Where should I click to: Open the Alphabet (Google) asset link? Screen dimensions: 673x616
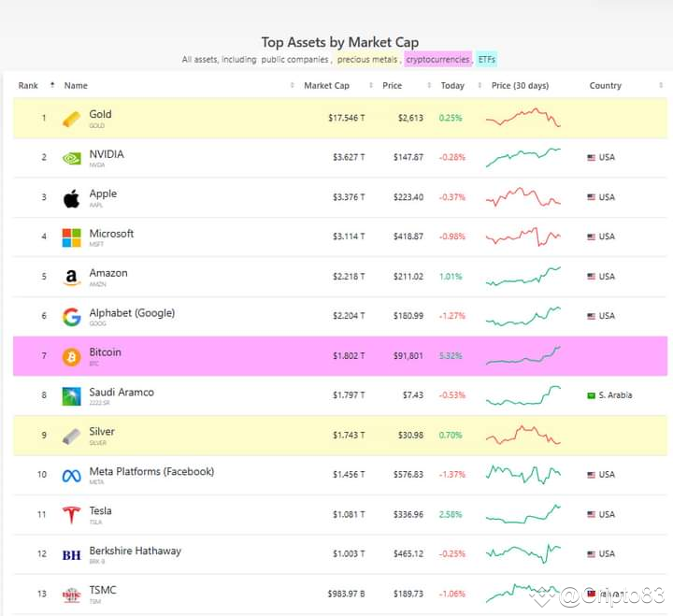pos(132,312)
